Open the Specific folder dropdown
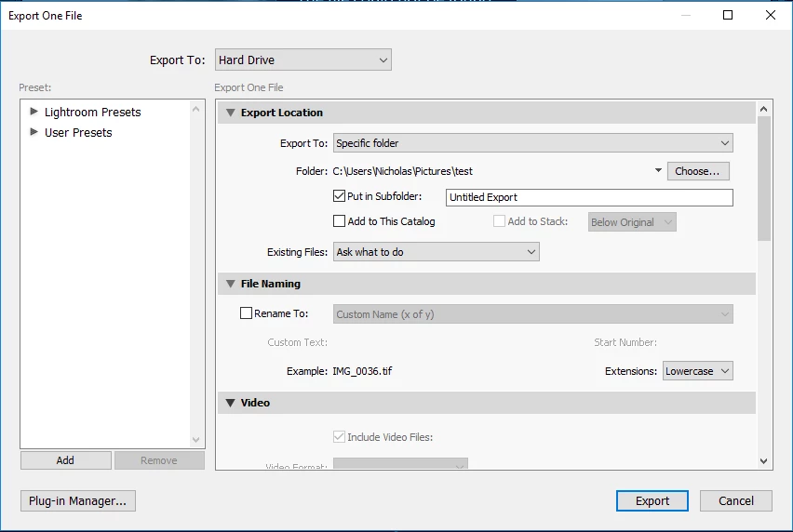This screenshot has width=793, height=532. [x=533, y=143]
